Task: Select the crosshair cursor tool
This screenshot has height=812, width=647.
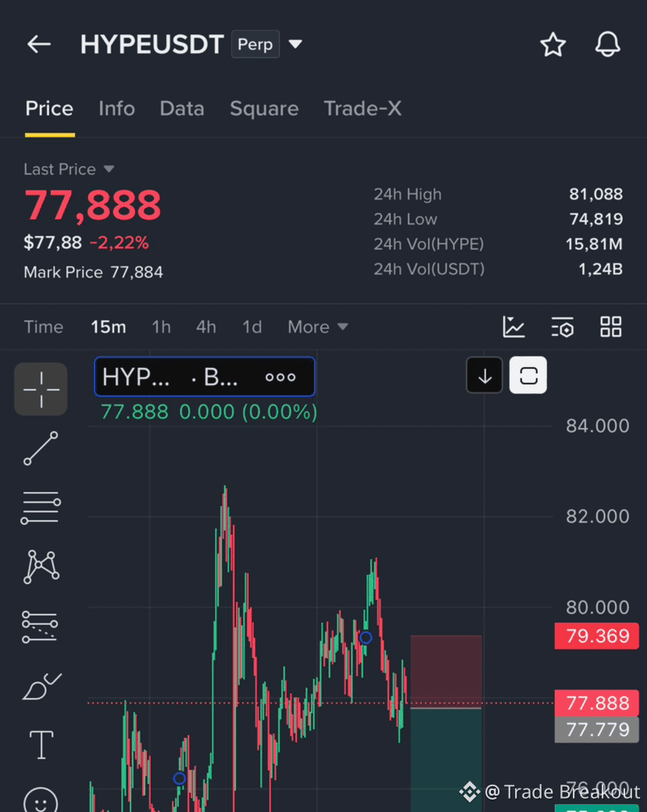Action: 41,389
